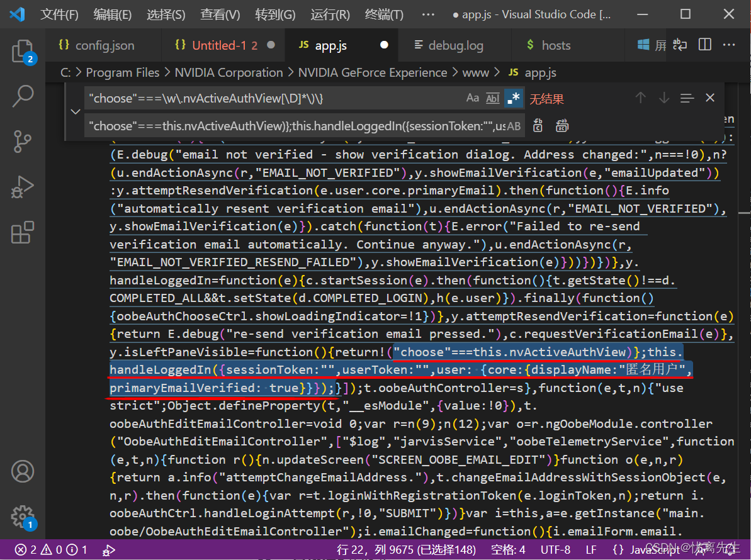Open the 查看(V) menu

coord(220,14)
